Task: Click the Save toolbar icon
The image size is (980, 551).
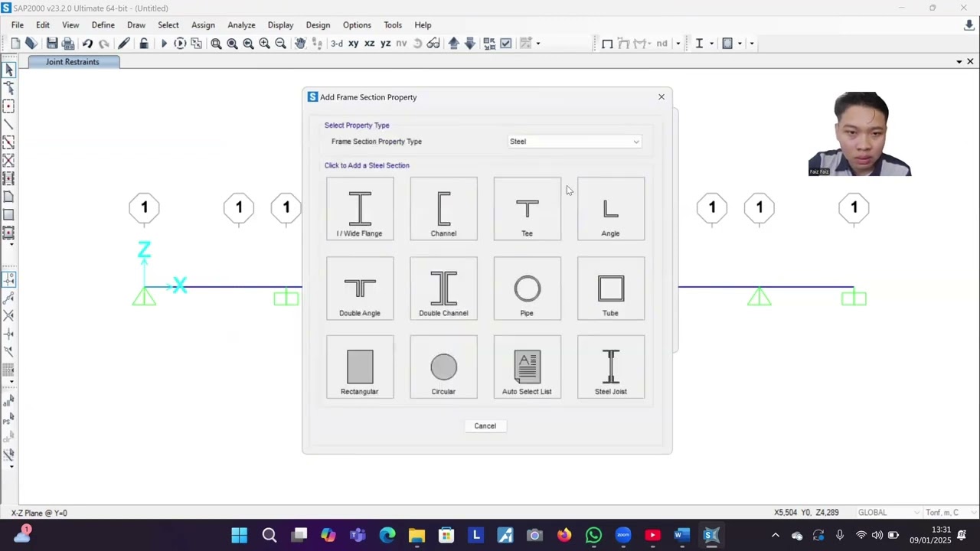Action: (52, 44)
